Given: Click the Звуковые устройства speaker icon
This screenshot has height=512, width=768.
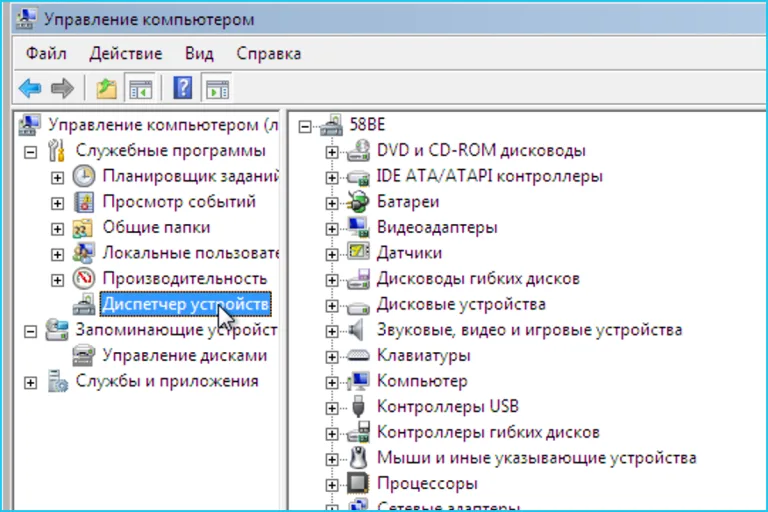Looking at the screenshot, I should pyautogui.click(x=357, y=330).
